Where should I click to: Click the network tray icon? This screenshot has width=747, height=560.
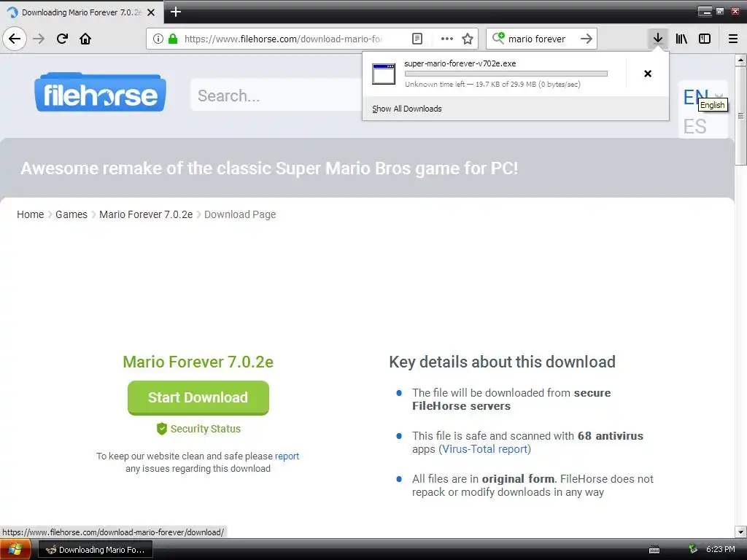point(693,549)
